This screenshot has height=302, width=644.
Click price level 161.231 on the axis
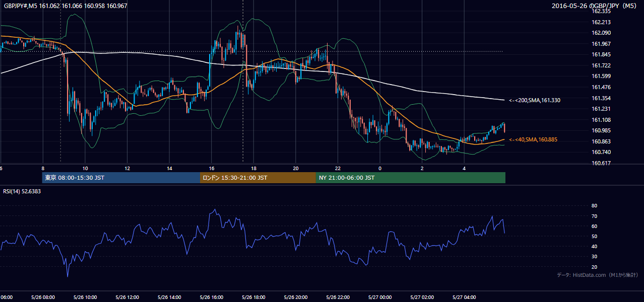click(x=601, y=109)
